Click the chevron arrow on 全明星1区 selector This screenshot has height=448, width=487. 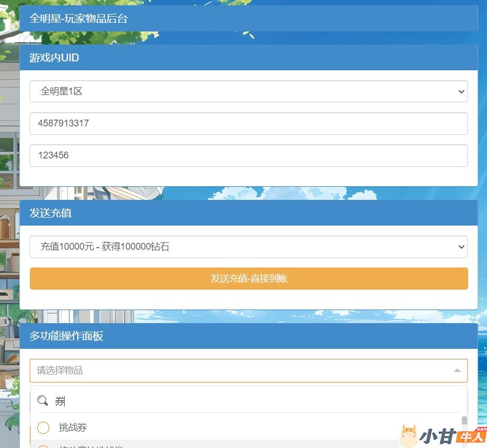click(x=461, y=91)
